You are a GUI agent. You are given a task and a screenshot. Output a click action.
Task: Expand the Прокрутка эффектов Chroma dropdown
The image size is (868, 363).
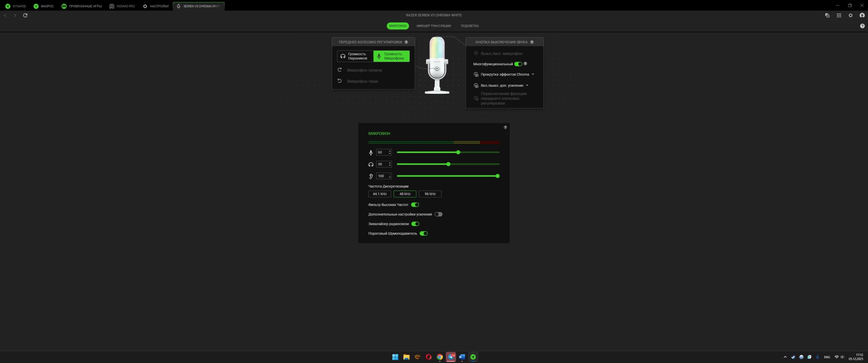coord(533,74)
